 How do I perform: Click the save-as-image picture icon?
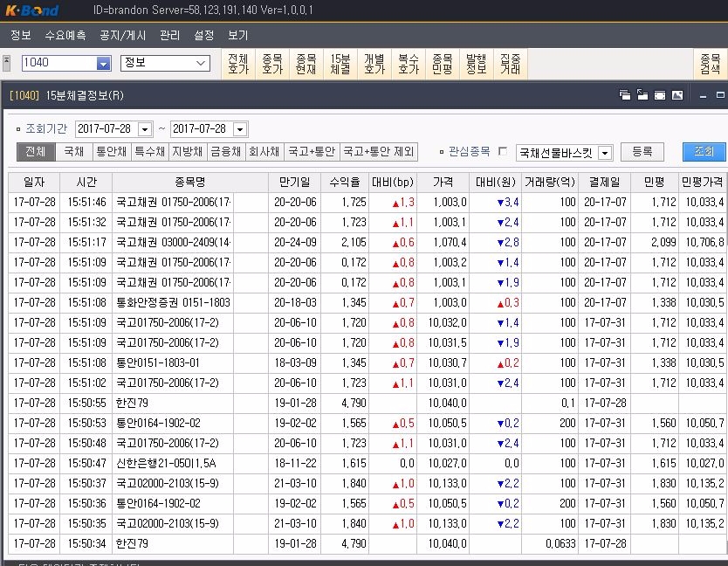coord(677,95)
